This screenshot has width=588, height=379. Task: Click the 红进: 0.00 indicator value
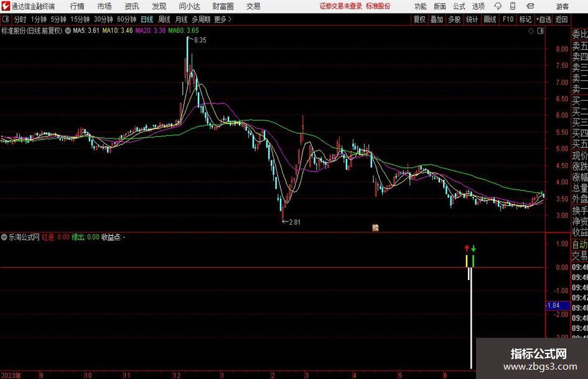click(x=55, y=237)
